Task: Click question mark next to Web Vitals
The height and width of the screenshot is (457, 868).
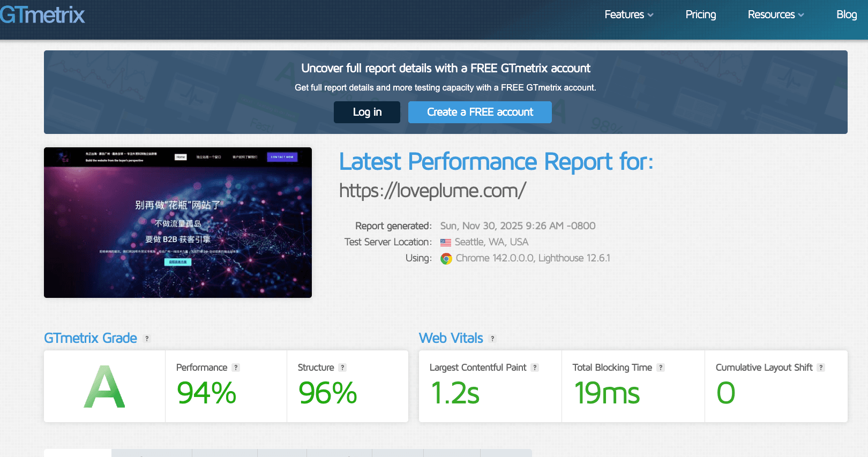Action: click(x=492, y=339)
